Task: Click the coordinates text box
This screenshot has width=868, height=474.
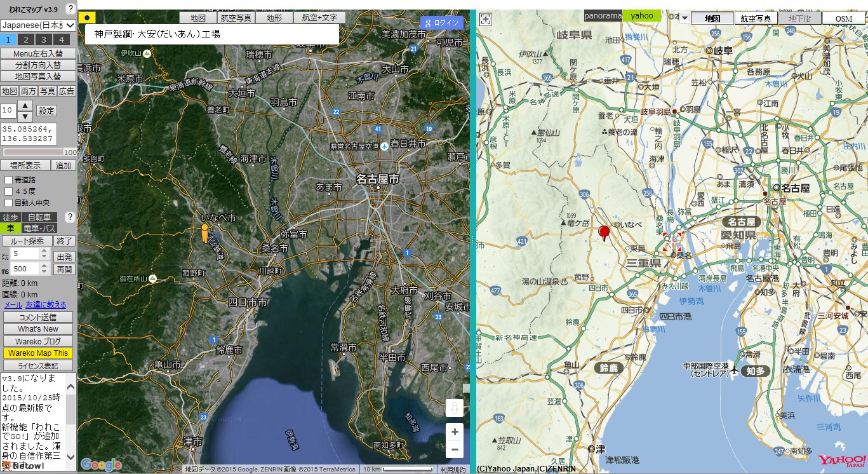Action: click(29, 133)
